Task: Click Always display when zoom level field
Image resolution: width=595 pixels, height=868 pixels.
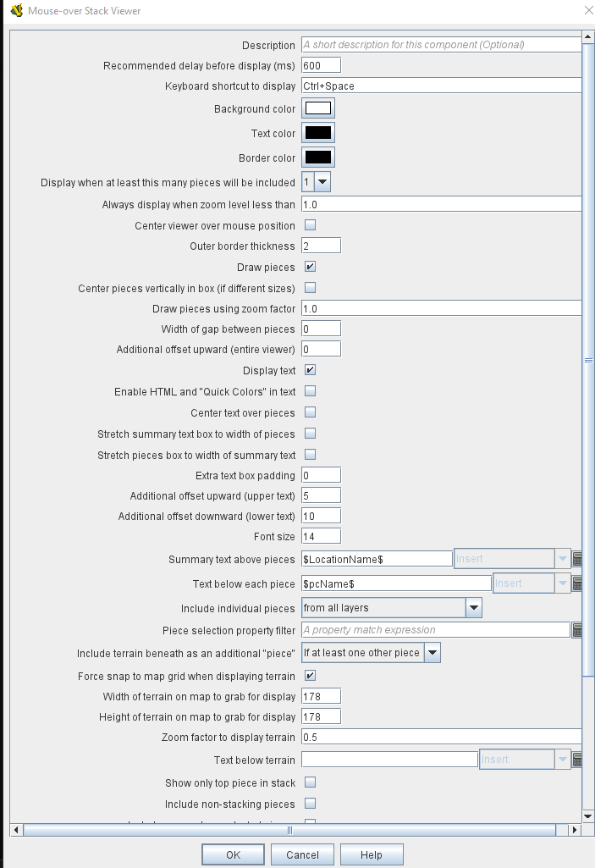Action: pos(441,204)
